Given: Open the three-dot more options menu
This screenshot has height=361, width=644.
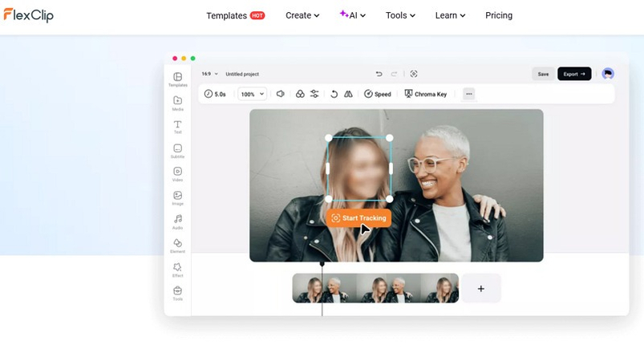Looking at the screenshot, I should tap(468, 94).
